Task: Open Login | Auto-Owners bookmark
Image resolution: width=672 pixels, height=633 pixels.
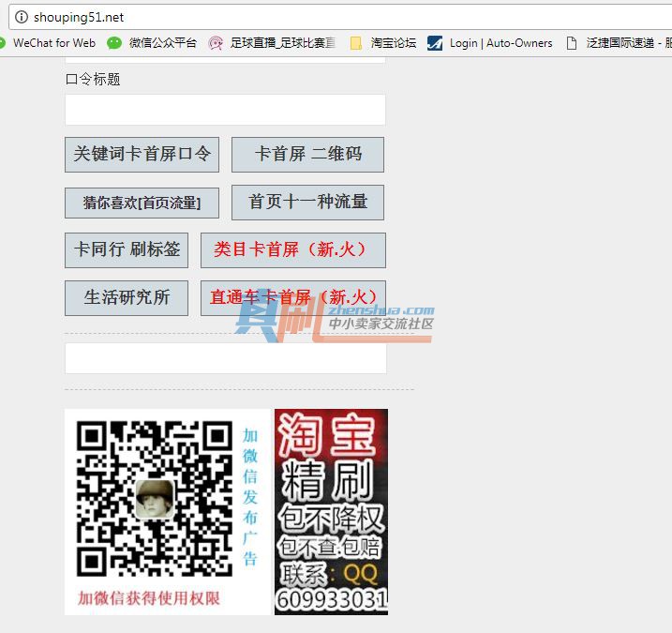Action: (501, 43)
